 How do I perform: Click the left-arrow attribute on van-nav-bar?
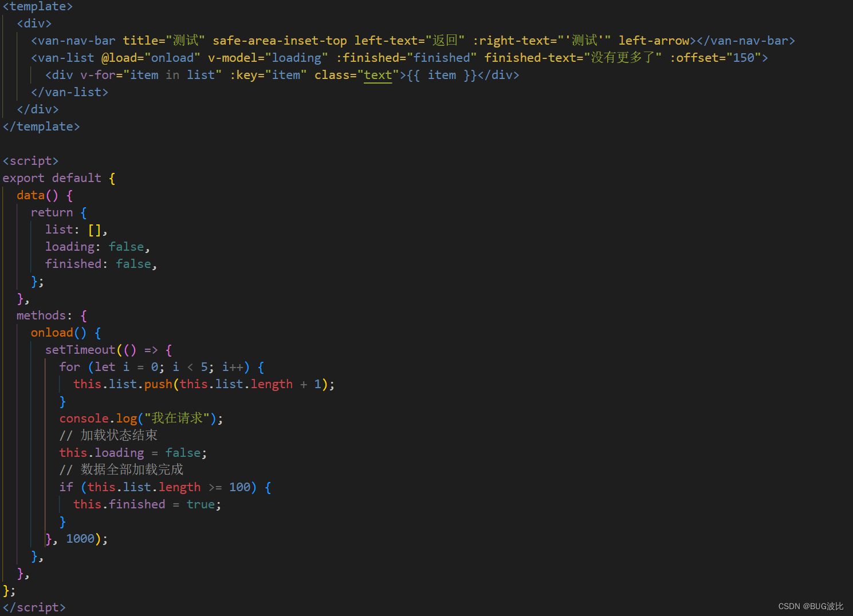pos(654,40)
